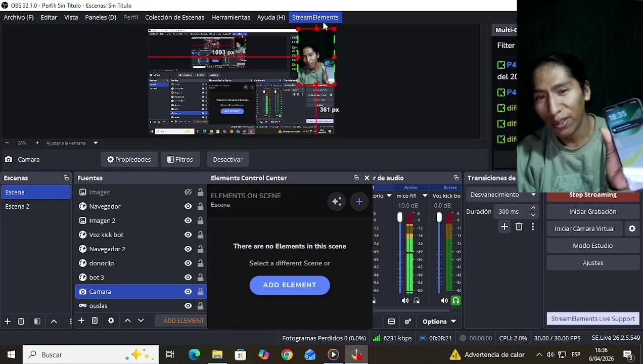Hide the ouslas source
The image size is (643, 364).
[x=188, y=306]
